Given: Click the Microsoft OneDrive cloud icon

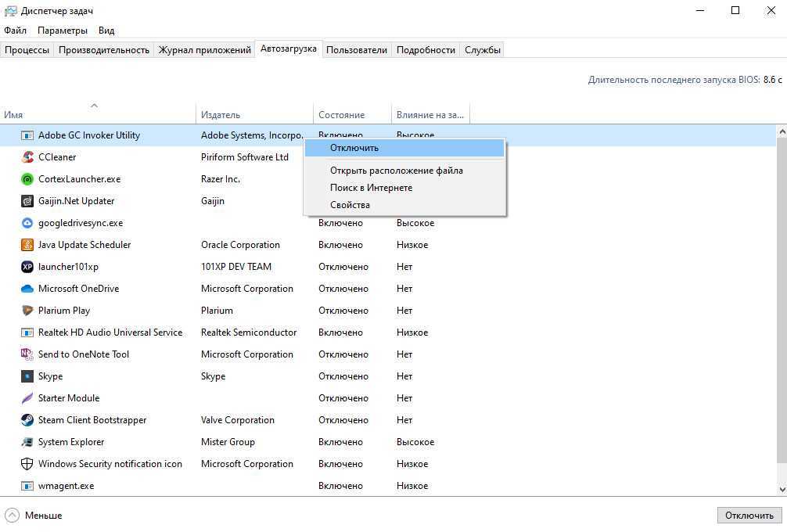Looking at the screenshot, I should click(27, 289).
